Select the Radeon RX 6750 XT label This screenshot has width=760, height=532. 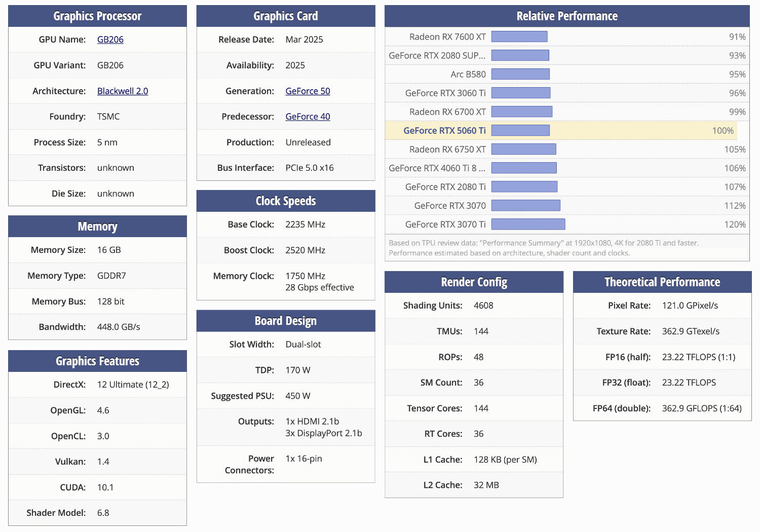click(447, 149)
